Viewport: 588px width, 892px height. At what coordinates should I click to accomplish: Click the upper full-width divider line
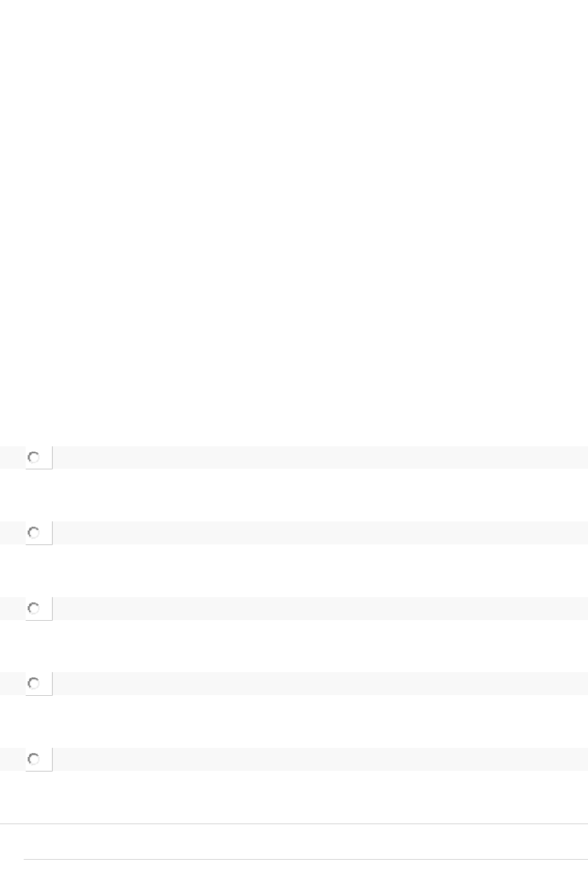(294, 824)
